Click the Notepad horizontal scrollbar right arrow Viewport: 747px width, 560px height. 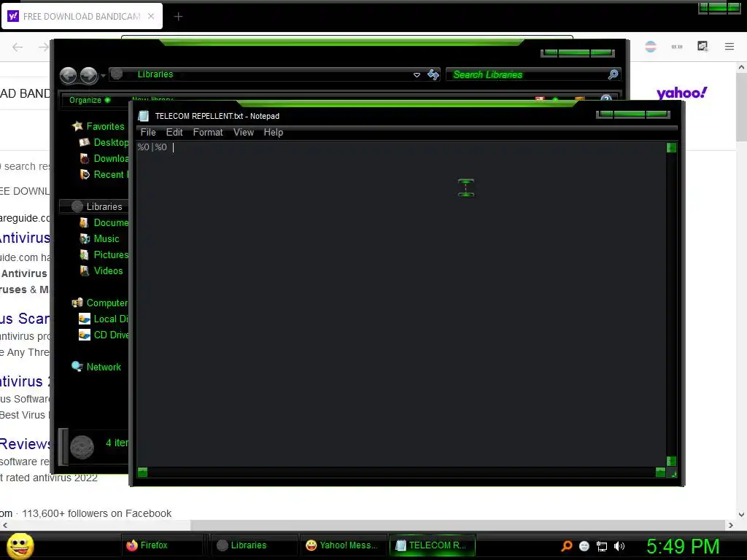660,472
